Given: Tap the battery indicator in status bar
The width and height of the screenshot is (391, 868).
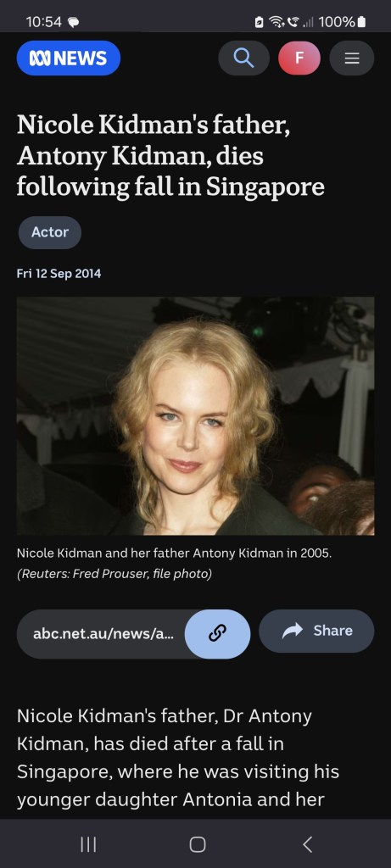Looking at the screenshot, I should point(361,21).
